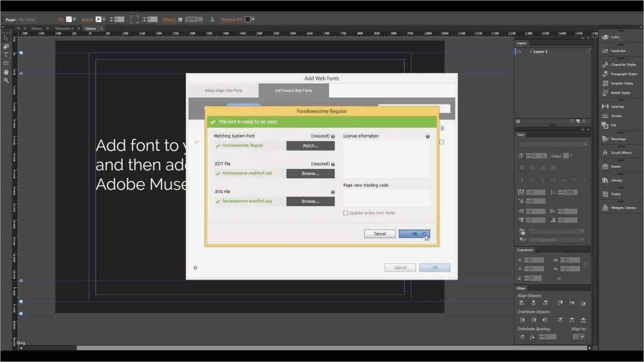Select the Crop tool

tap(6, 46)
